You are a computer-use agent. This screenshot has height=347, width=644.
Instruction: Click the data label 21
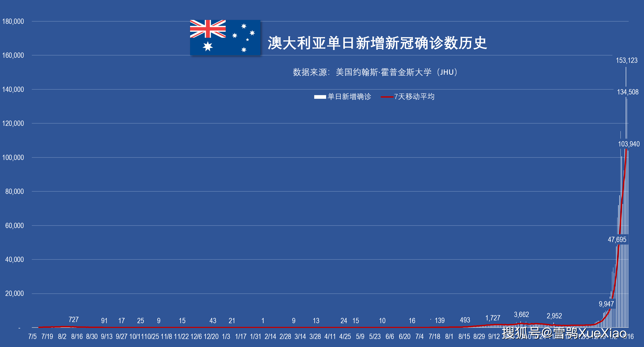232,321
